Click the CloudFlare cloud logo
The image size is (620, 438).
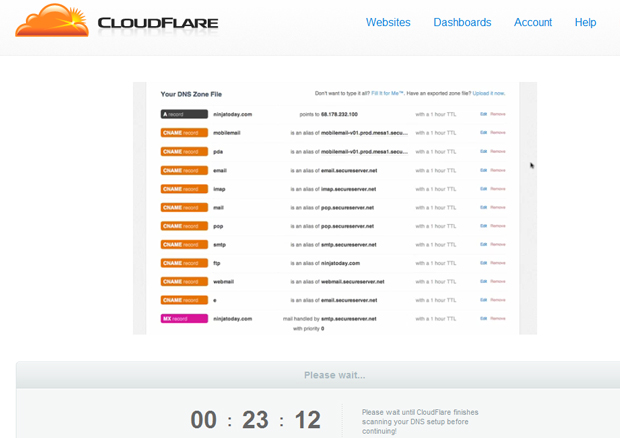pyautogui.click(x=52, y=20)
